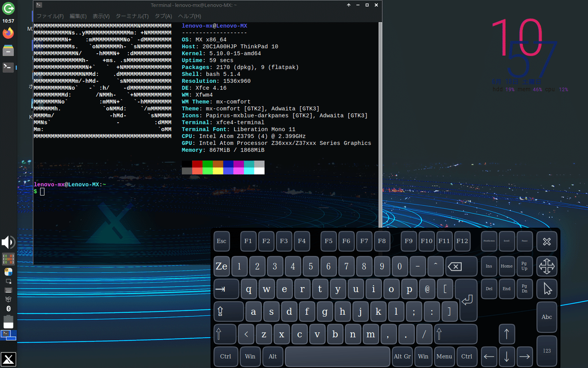
Task: Click the workspace switcher in the panel
Action: 8,335
